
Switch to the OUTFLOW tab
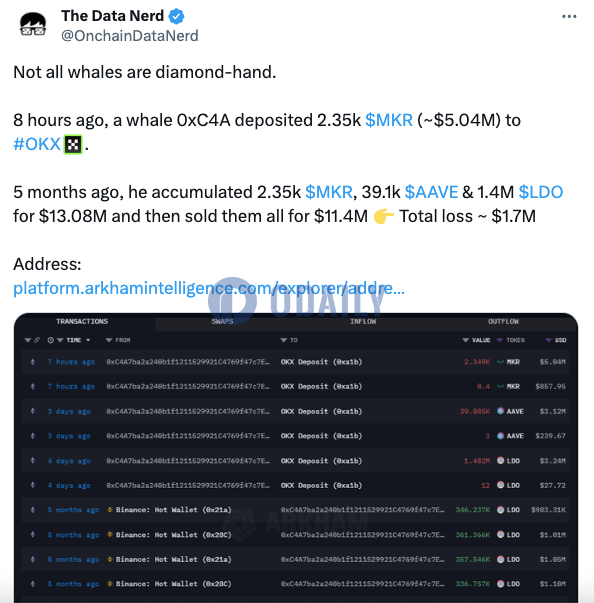pyautogui.click(x=503, y=321)
